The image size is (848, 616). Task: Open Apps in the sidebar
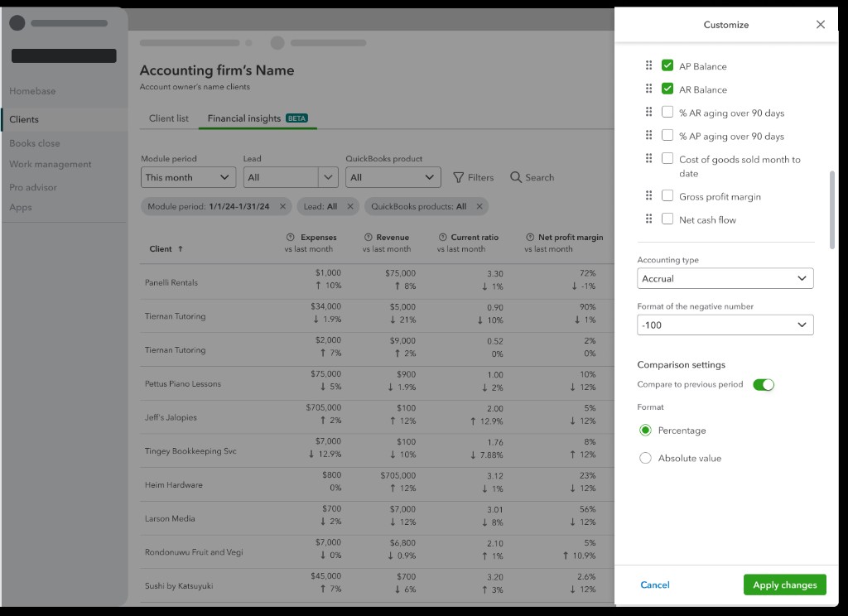21,207
